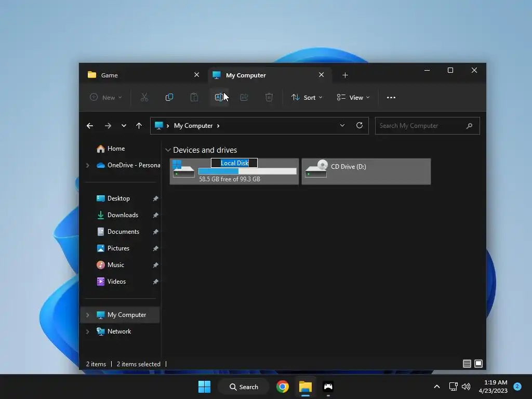Expand OneDrive - Personal tree node
The height and width of the screenshot is (399, 532).
(87, 165)
